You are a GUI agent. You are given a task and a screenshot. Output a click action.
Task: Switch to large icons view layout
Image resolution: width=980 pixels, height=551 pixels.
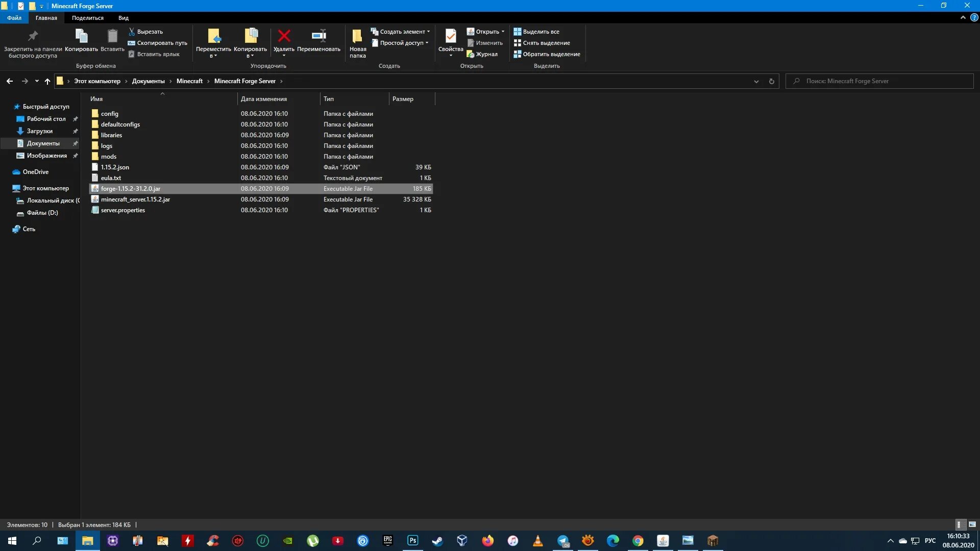point(972,524)
